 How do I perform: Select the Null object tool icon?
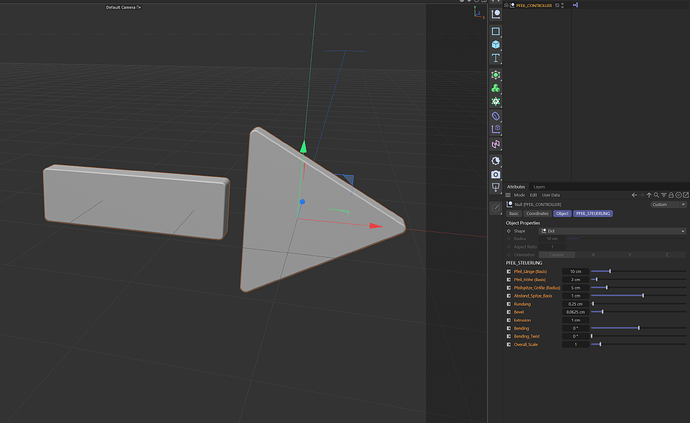click(496, 15)
